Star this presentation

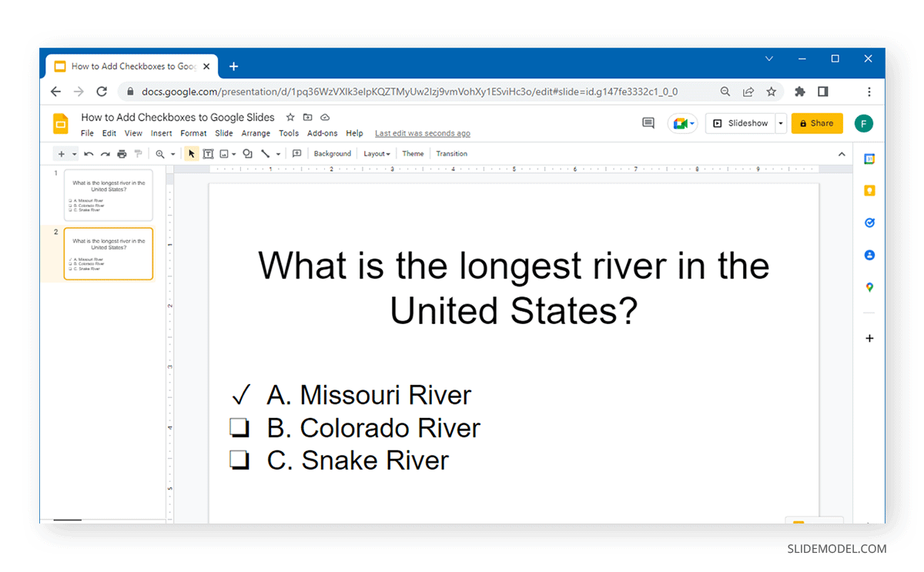[x=289, y=117]
